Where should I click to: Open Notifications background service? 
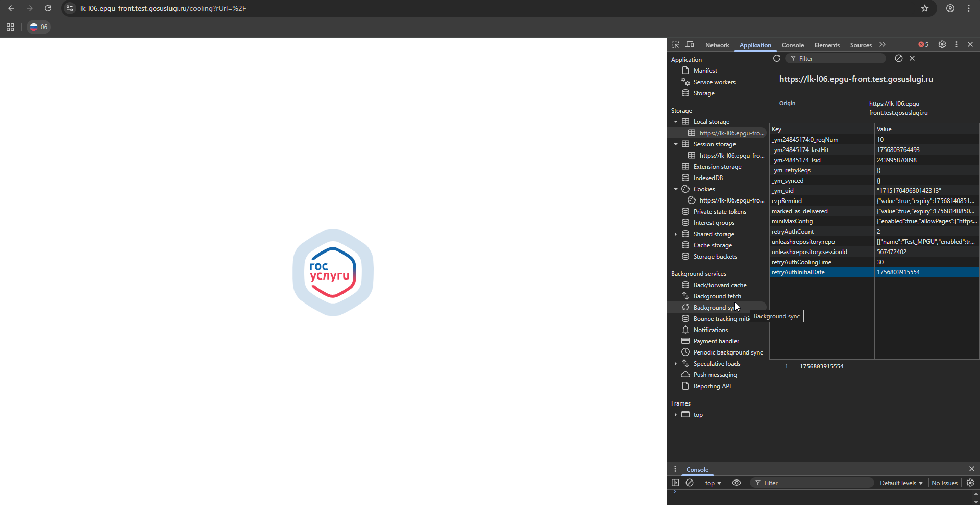[710, 330]
